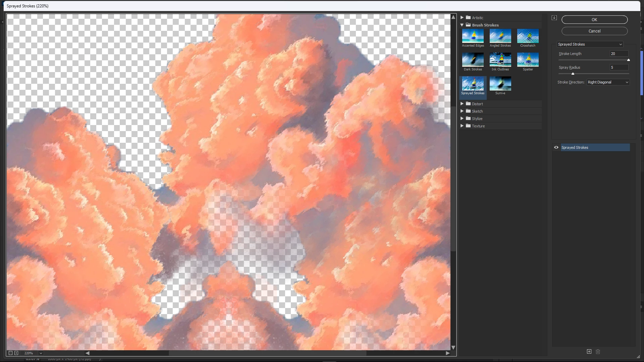Collapse the Brush Strokes filter folder
Screen dimensions: 644x362
point(462,25)
